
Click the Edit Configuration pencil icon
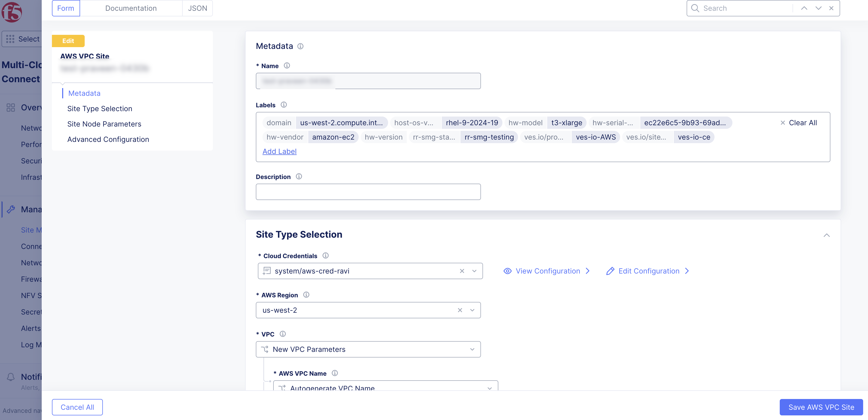[610, 271]
